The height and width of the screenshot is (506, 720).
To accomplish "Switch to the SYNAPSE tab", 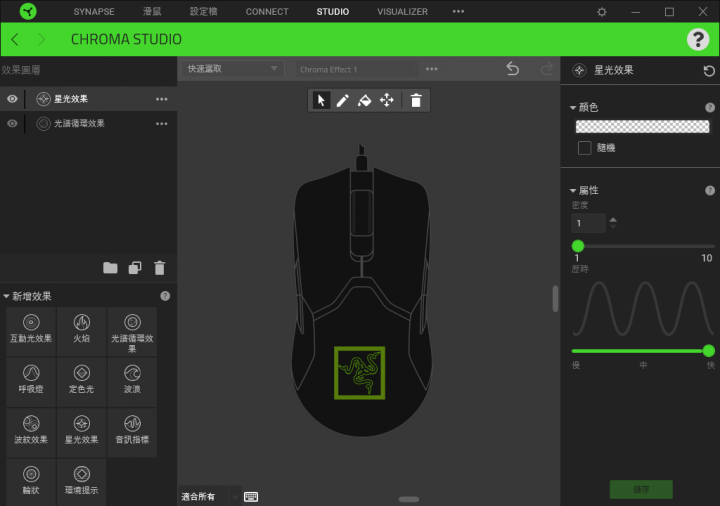I will (94, 11).
